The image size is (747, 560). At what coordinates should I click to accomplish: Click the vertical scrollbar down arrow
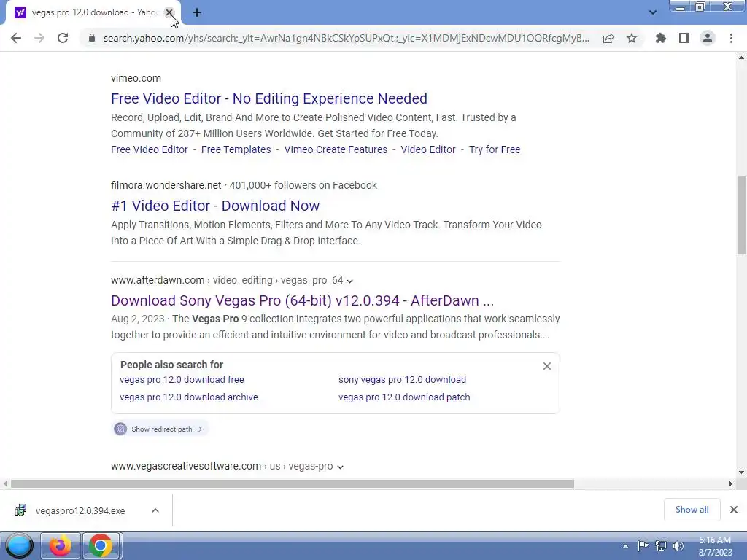[x=741, y=472]
